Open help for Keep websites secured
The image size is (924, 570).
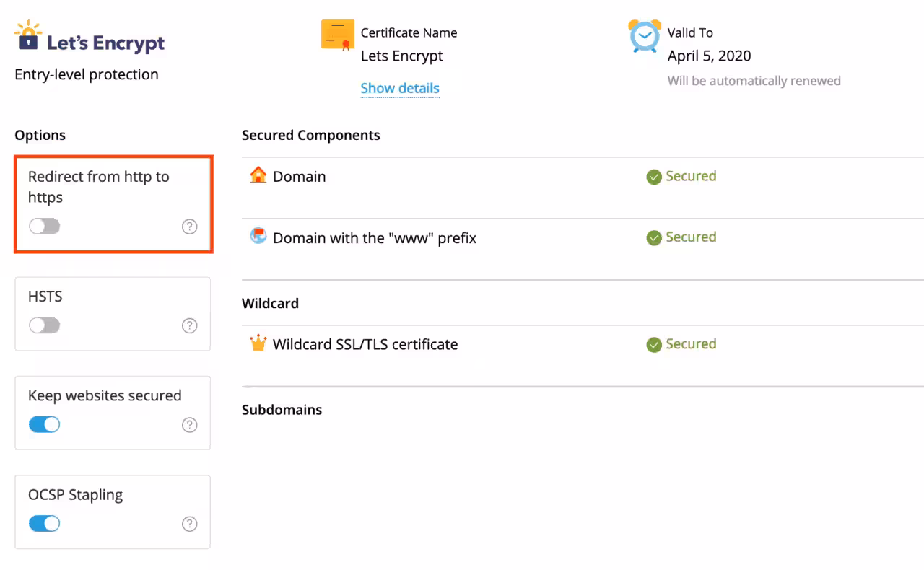point(189,424)
